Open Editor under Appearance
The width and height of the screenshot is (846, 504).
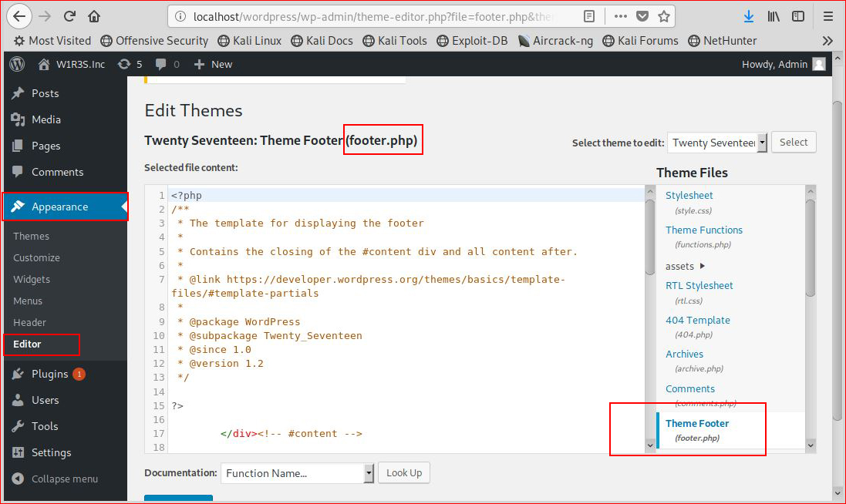27,344
